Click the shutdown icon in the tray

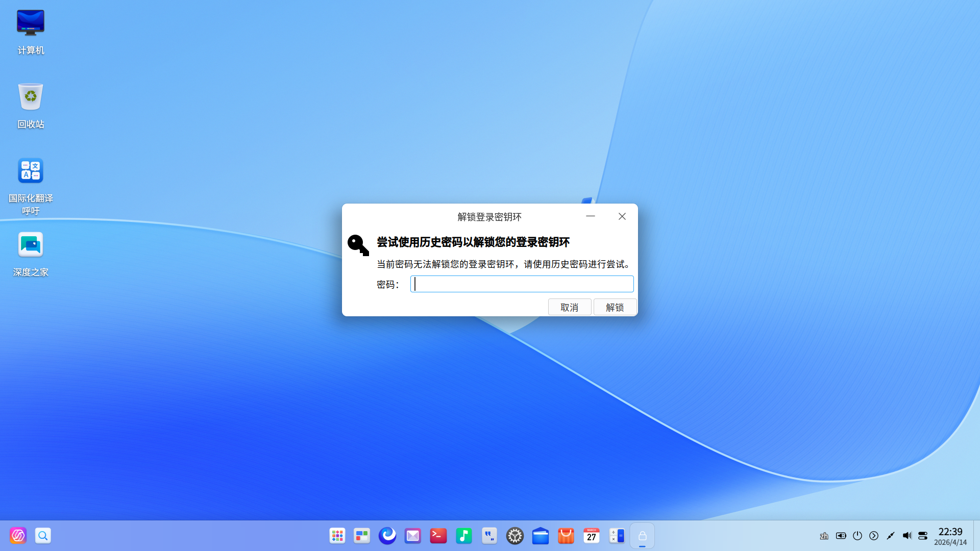pyautogui.click(x=857, y=536)
